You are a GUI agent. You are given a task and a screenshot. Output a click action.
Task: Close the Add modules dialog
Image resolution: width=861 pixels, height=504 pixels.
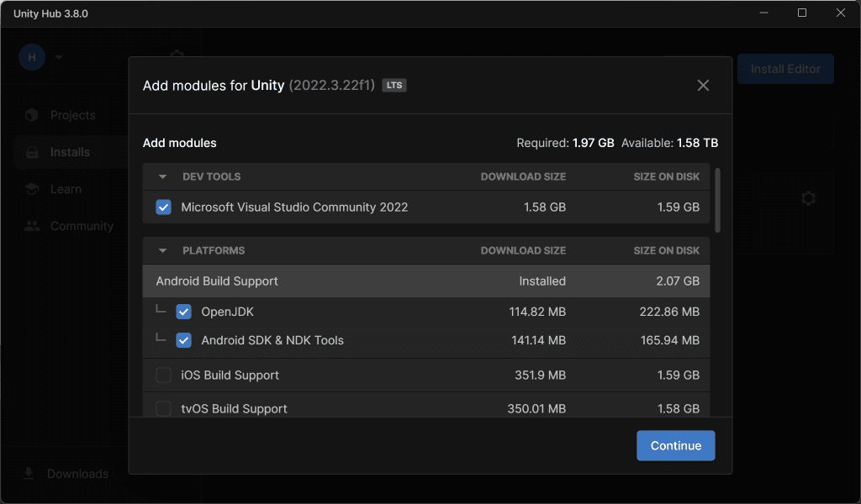tap(703, 86)
